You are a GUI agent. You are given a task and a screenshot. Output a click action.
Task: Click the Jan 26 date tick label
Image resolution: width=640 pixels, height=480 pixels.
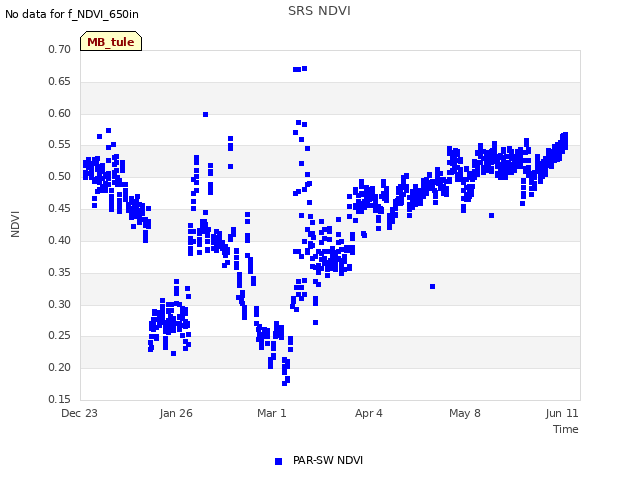click(176, 413)
